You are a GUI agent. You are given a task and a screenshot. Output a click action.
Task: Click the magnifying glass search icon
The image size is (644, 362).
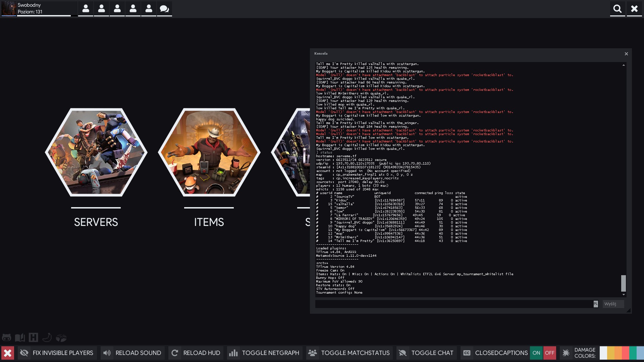[618, 9]
